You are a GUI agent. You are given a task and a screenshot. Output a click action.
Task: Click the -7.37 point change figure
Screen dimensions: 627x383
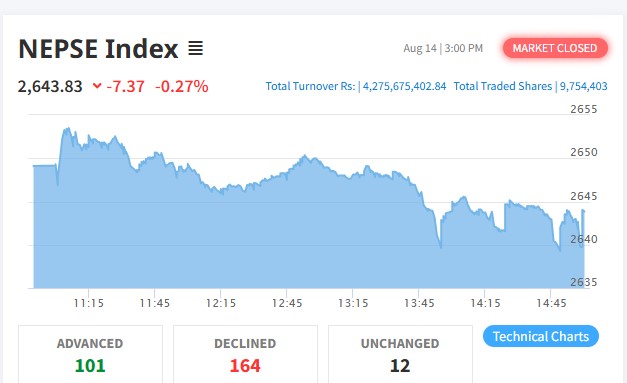(125, 86)
